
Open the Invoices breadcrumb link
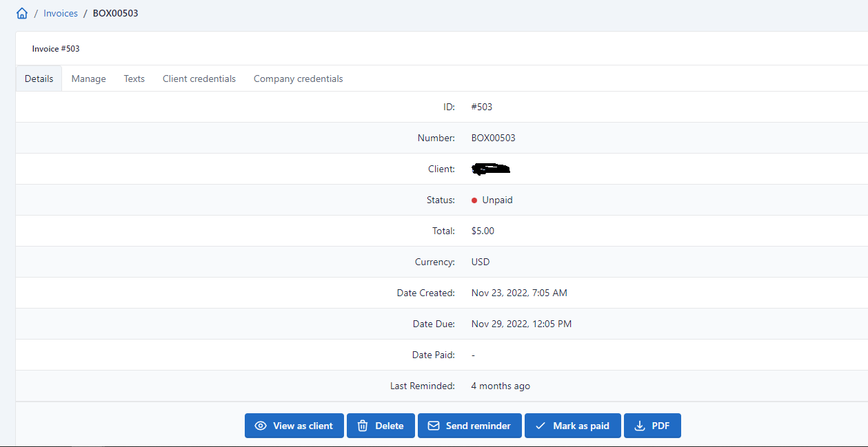(x=60, y=12)
